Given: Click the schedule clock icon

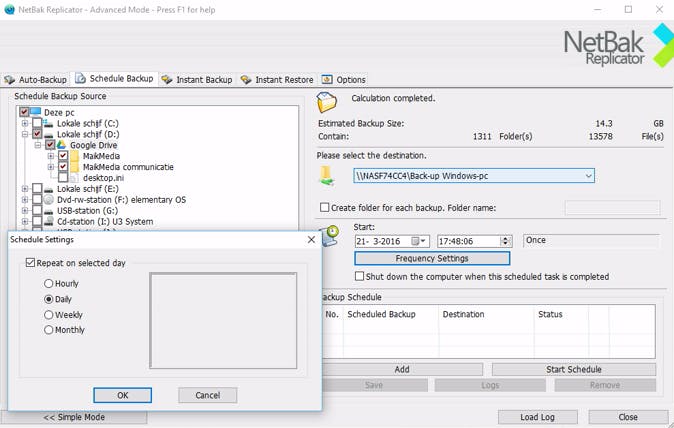Looking at the screenshot, I should point(330,235).
